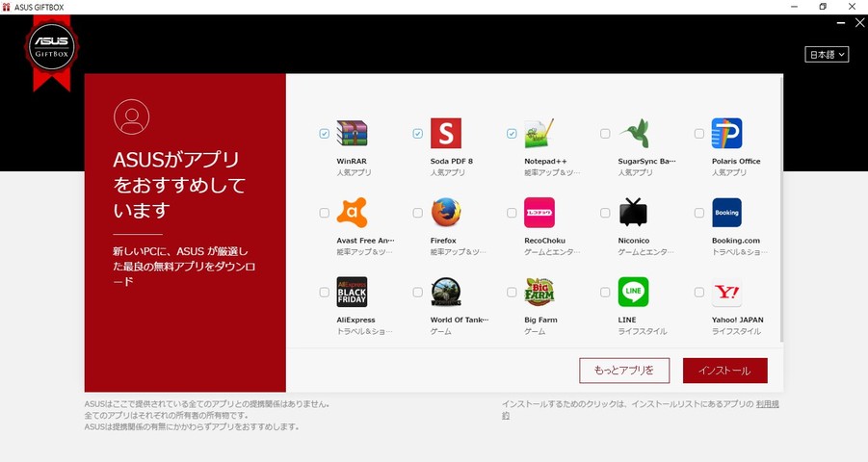Click the Yahoo! JAPAN name label
The height and width of the screenshot is (462, 868).
[738, 320]
